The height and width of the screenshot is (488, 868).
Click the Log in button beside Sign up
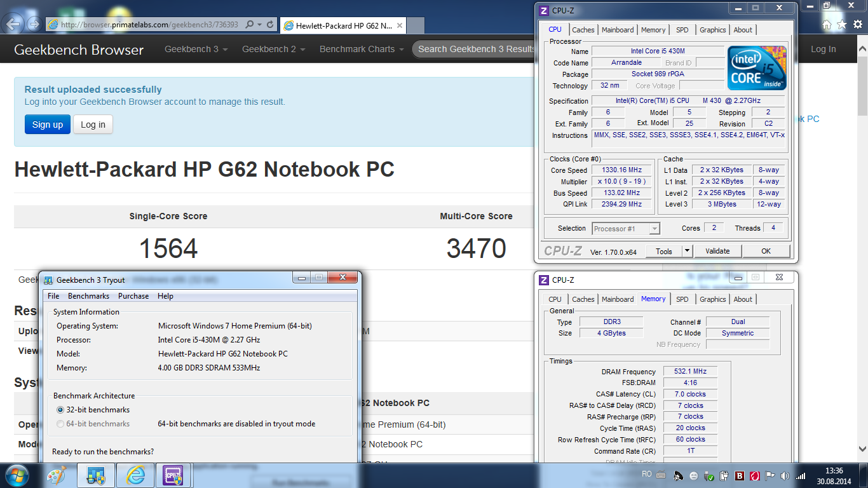[93, 125]
